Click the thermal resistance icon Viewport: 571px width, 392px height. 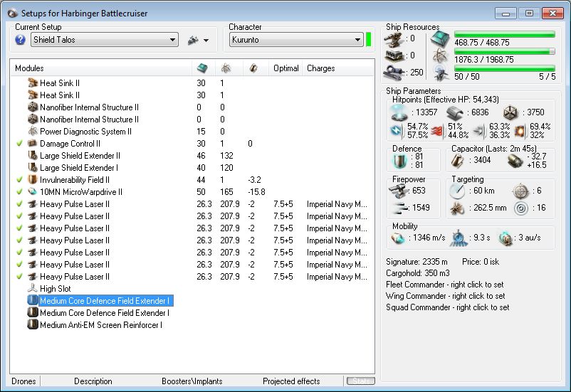[438, 131]
